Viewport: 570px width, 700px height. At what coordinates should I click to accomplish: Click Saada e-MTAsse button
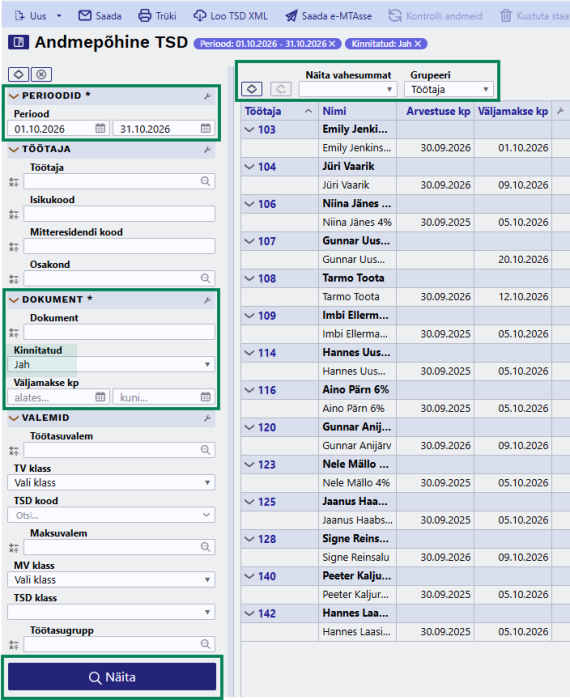[x=328, y=16]
